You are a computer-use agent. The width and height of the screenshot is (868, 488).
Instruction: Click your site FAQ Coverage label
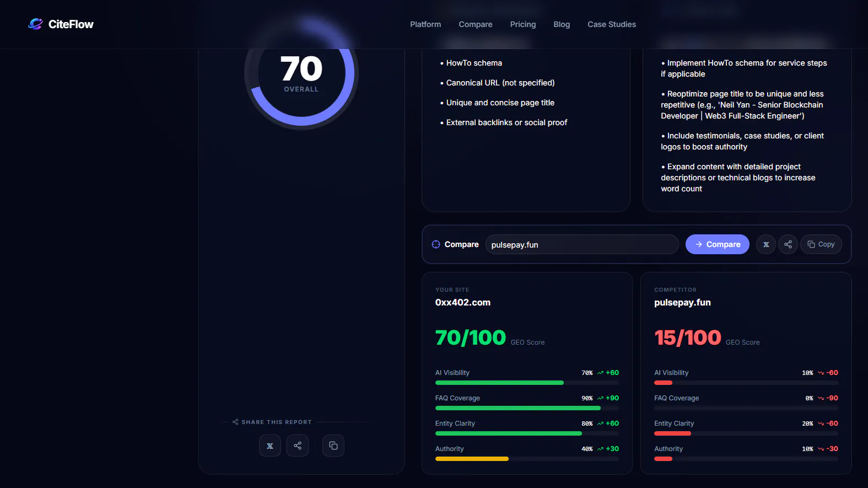tap(457, 398)
